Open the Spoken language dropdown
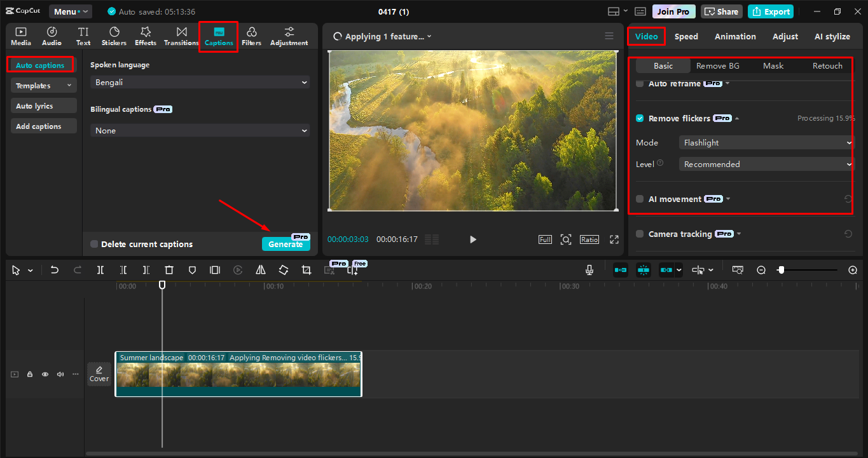 coord(200,82)
